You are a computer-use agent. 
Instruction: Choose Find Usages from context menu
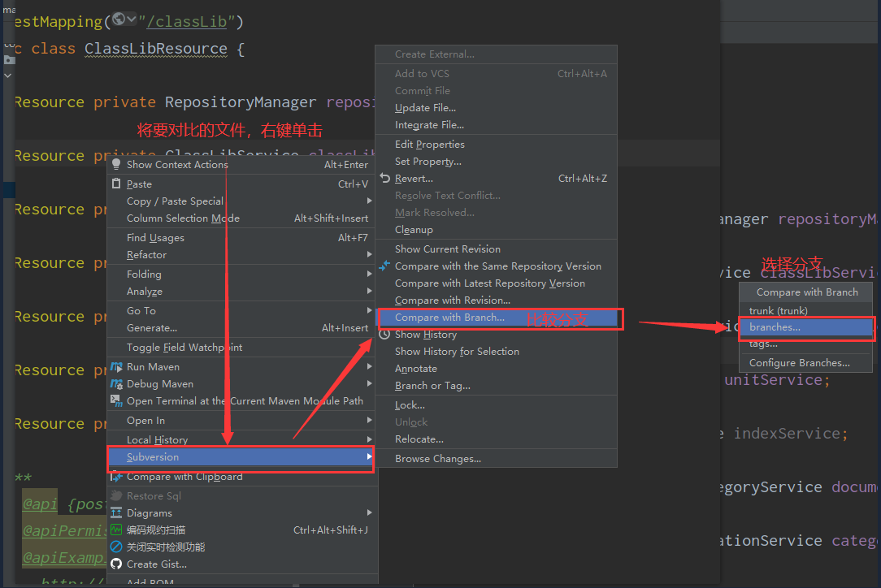pyautogui.click(x=241, y=238)
